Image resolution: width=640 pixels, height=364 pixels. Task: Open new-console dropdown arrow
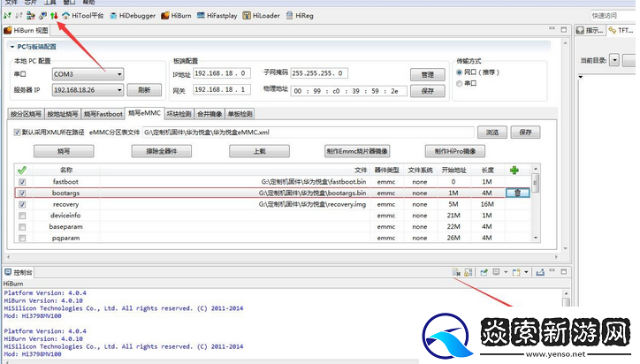[526, 272]
